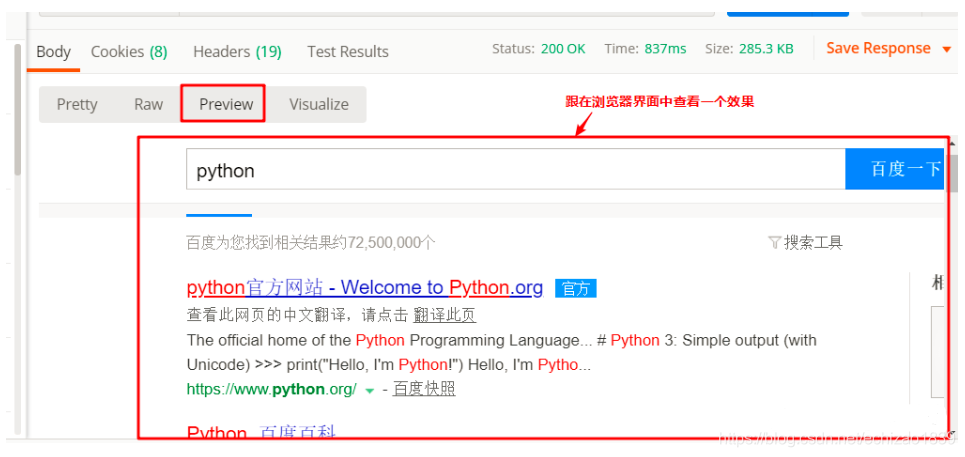
Task: Click the 百度一下 search button
Action: click(x=897, y=169)
